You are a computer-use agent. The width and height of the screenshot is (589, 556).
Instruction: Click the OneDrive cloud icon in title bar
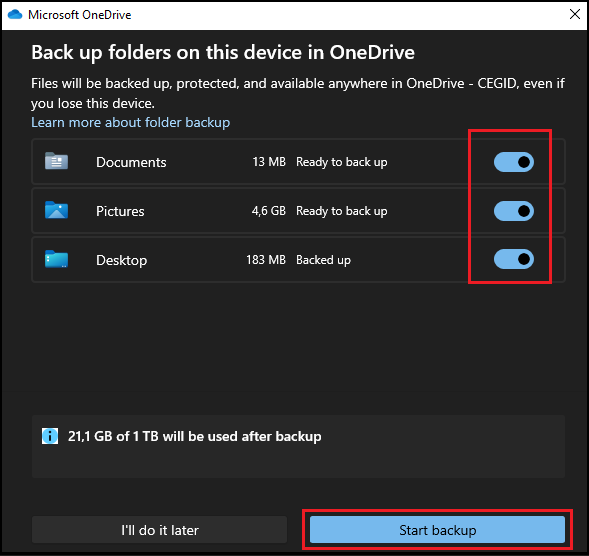click(15, 15)
